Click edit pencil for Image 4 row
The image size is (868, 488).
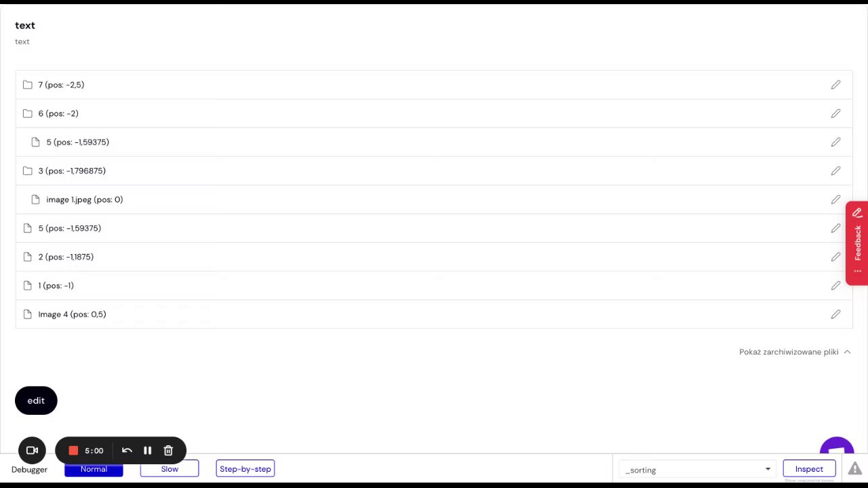[x=835, y=314]
